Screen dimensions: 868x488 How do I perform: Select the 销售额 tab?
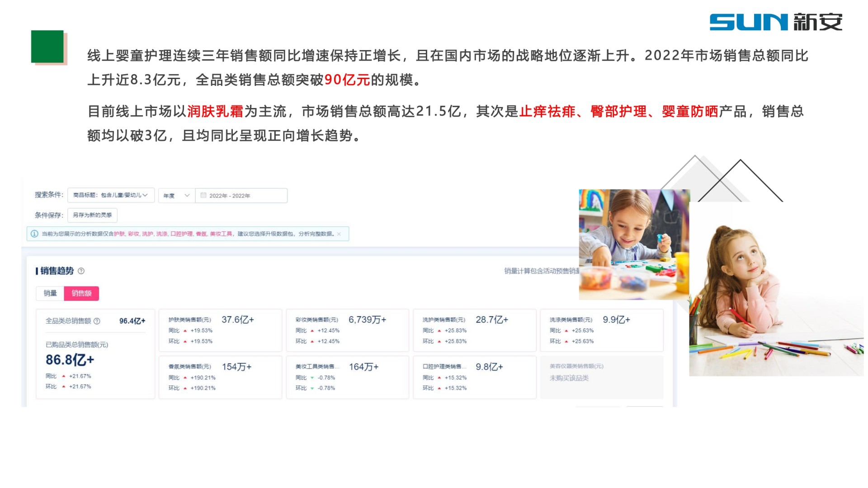point(81,293)
